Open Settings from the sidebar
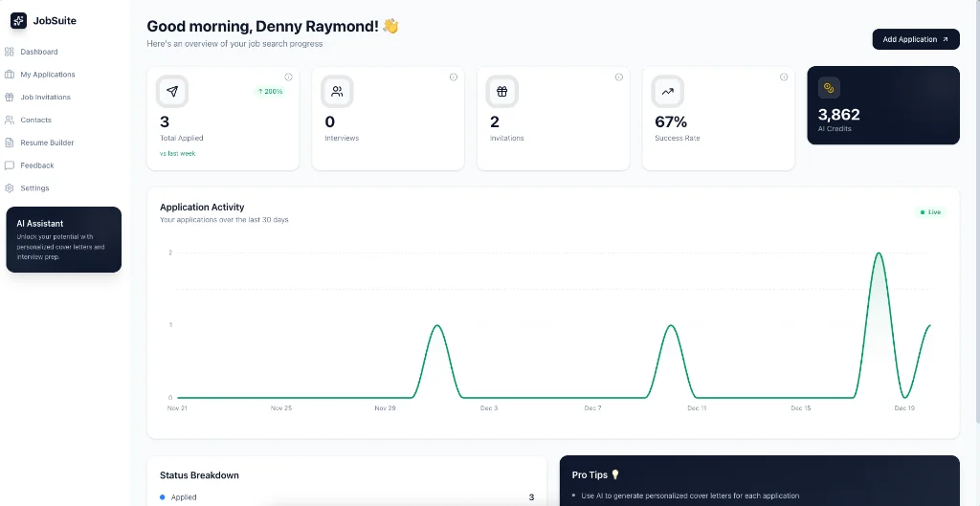Image resolution: width=980 pixels, height=506 pixels. [34, 188]
